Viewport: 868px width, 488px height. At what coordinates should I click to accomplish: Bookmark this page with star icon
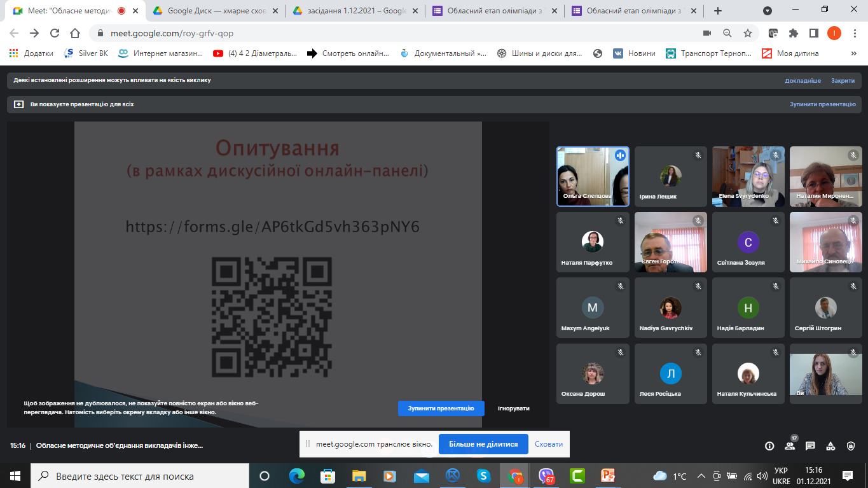pos(748,33)
